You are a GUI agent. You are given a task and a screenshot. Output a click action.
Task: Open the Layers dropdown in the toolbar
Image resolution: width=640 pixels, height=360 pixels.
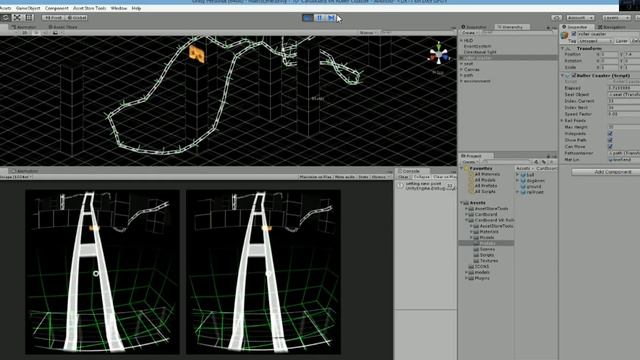point(616,18)
